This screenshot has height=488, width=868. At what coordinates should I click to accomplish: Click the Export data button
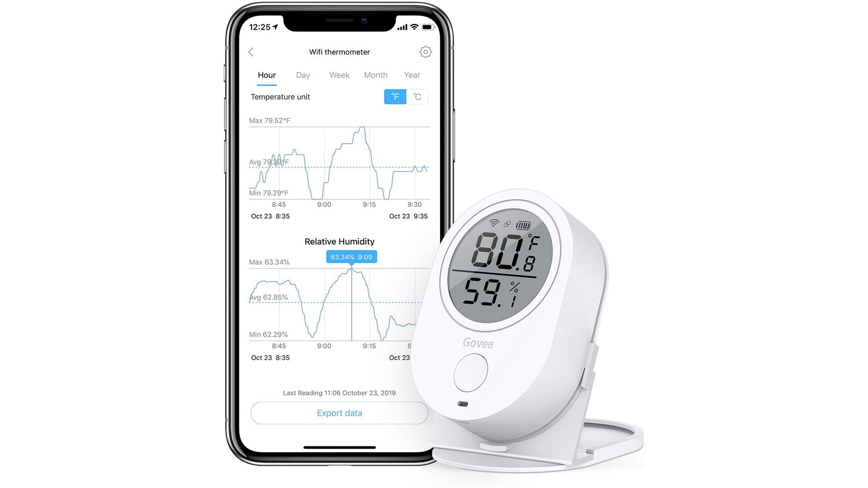(x=338, y=413)
